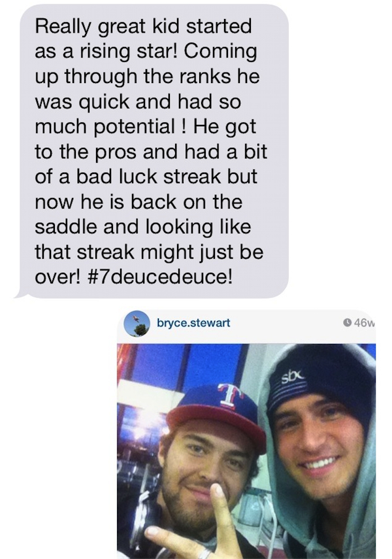Image resolution: width=392 pixels, height=559 pixels.
Task: Tap the silver ring on the finger
Action: [x=206, y=554]
